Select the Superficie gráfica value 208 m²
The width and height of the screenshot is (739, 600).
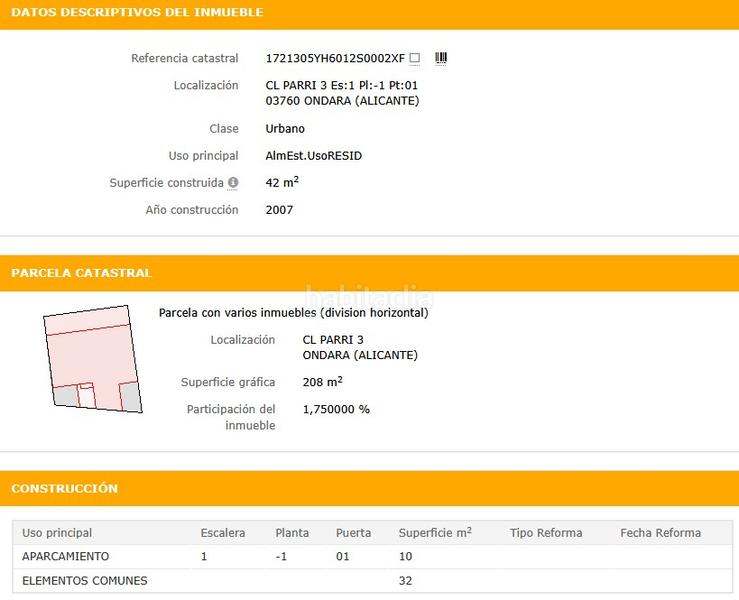pos(322,381)
